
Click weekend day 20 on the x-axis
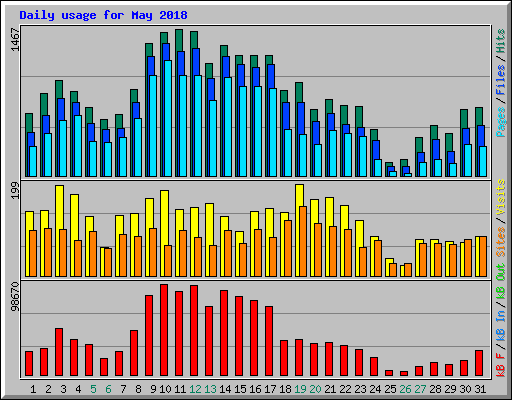tap(315, 389)
